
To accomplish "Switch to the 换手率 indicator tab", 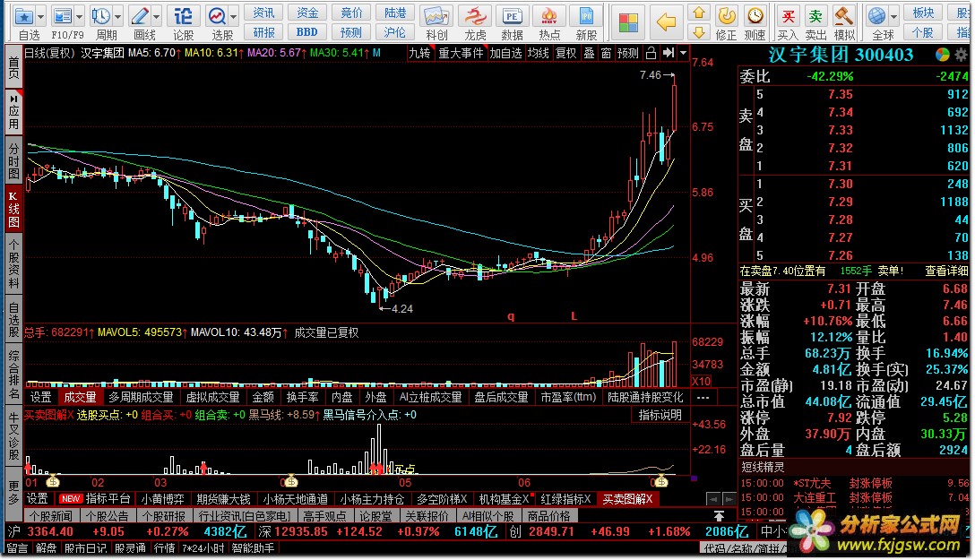I will coord(302,397).
